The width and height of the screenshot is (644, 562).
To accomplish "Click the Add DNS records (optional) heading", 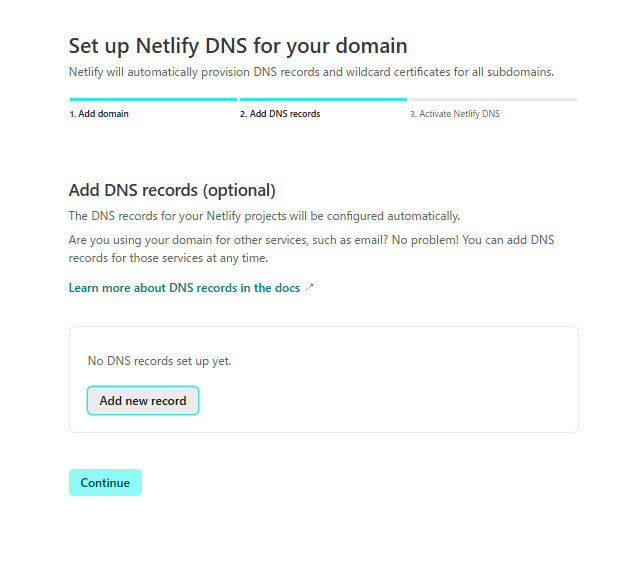I will [x=171, y=190].
